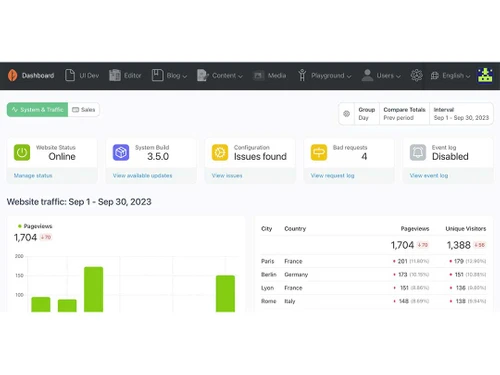
Task: Open the Media image icon
Action: (x=259, y=75)
